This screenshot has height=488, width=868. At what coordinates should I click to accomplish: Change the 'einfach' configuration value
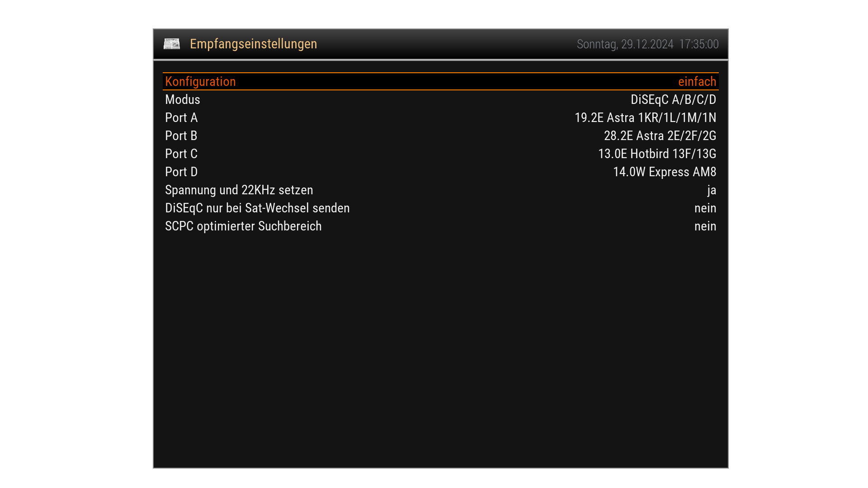coord(697,81)
